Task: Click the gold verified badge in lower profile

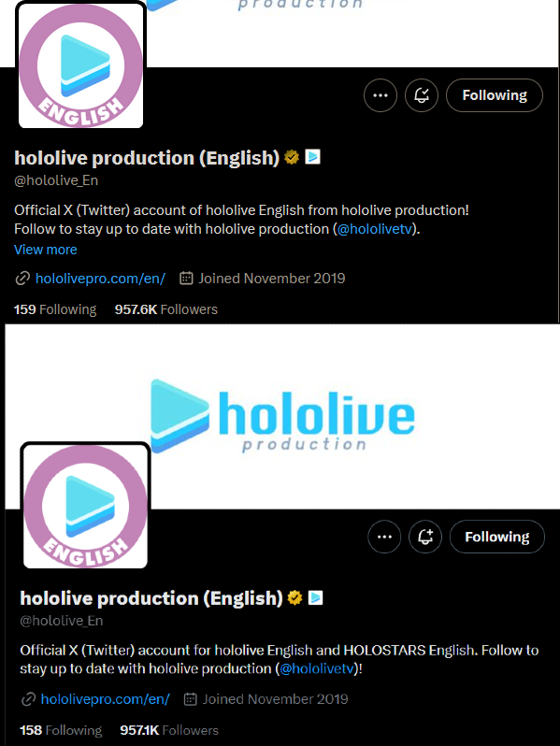Action: [295, 598]
